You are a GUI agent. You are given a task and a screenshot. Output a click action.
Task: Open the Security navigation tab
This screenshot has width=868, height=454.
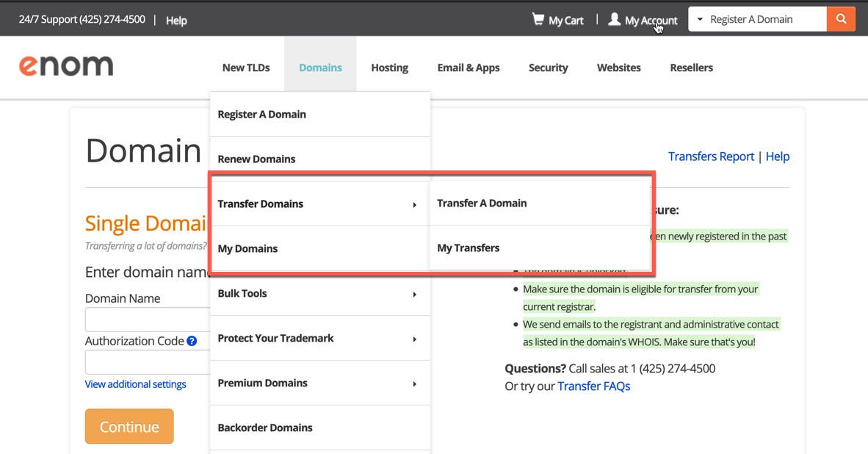point(548,67)
